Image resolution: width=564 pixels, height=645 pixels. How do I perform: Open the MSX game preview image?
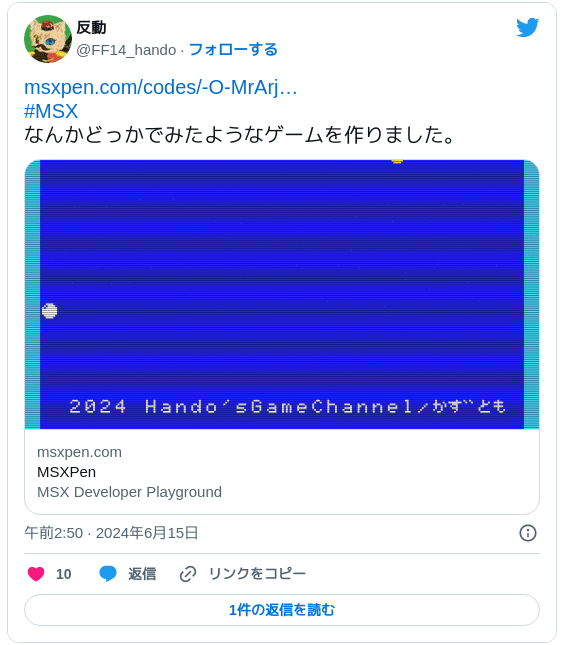click(x=282, y=294)
